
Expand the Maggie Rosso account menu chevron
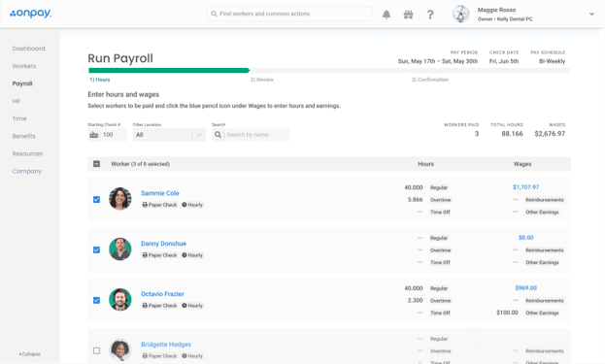tap(591, 14)
